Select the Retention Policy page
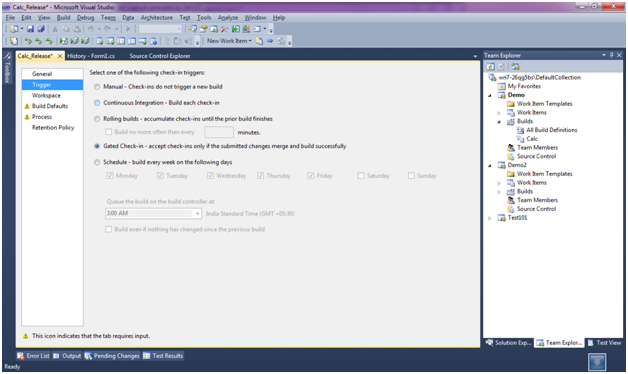The width and height of the screenshot is (628, 374). pos(53,127)
